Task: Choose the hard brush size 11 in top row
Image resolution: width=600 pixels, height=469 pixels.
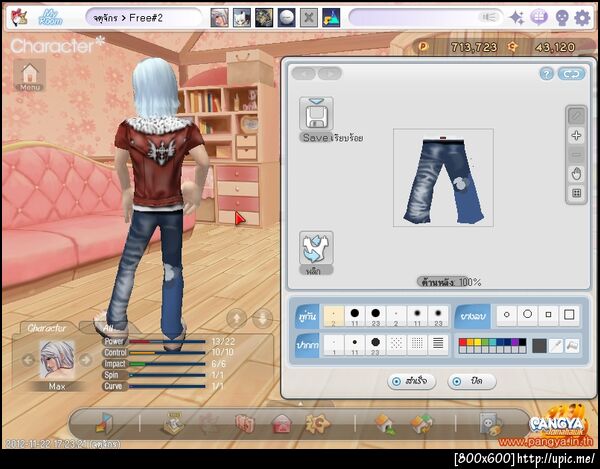Action: (355, 316)
